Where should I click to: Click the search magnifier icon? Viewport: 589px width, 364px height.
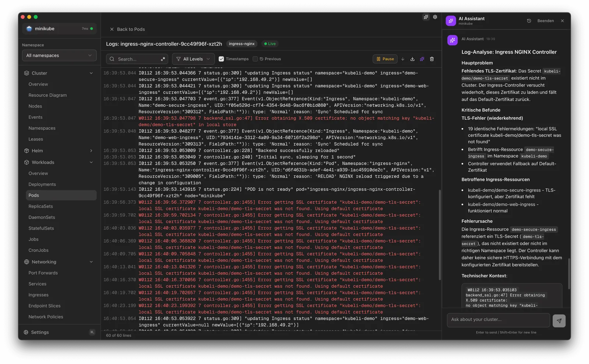[x=112, y=59]
